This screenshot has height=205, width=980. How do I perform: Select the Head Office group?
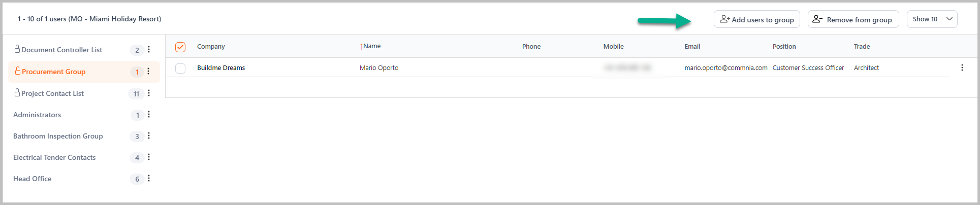(33, 179)
